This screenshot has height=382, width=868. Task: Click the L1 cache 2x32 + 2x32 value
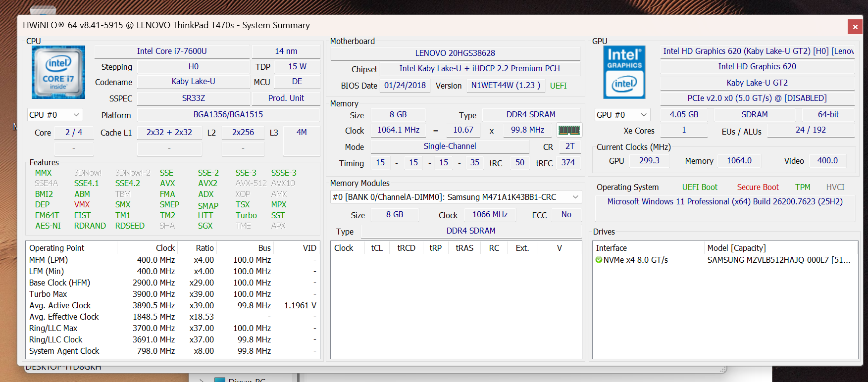pos(169,133)
